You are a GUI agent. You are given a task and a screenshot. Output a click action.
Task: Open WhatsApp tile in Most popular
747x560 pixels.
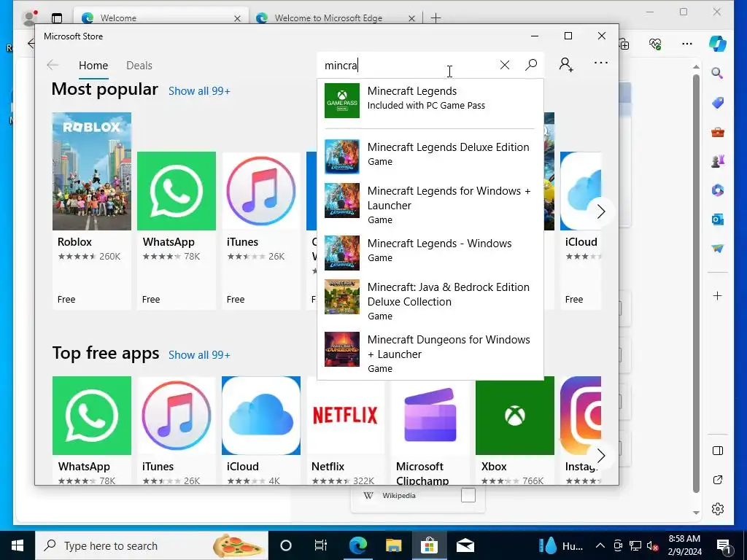(x=177, y=230)
